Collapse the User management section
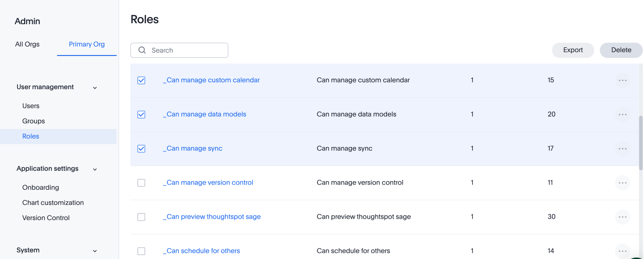644x259 pixels. (95, 88)
